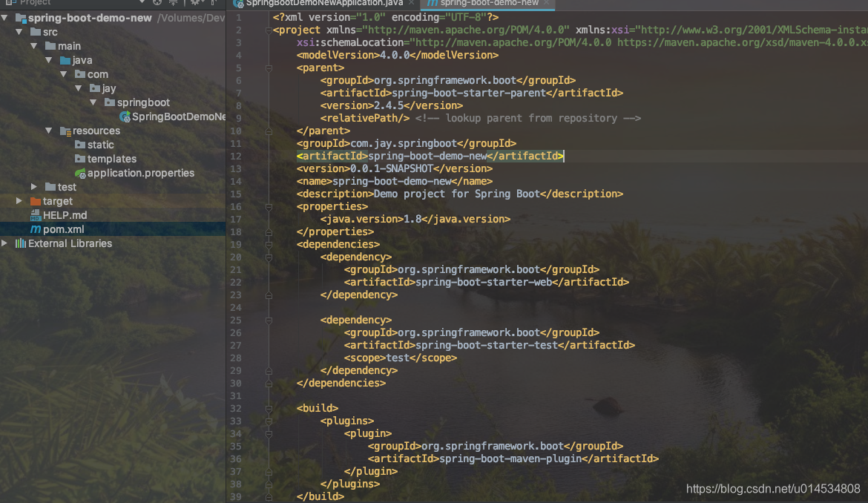Click line number 24 in the gutter

coord(236,308)
